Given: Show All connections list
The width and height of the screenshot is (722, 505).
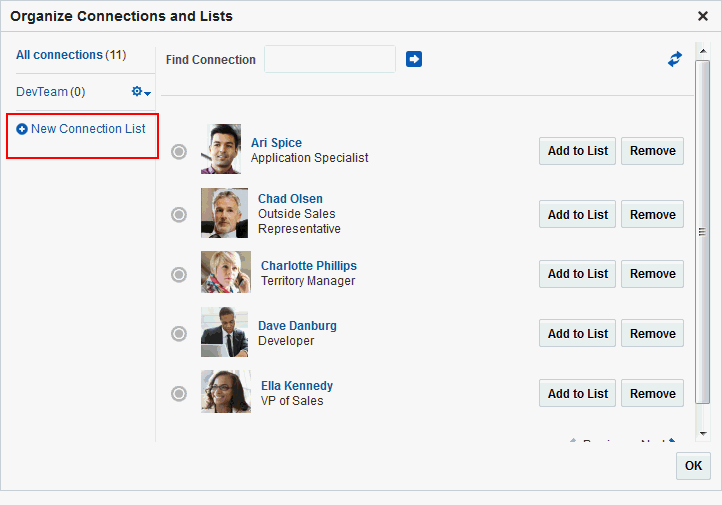Looking at the screenshot, I should coord(59,55).
